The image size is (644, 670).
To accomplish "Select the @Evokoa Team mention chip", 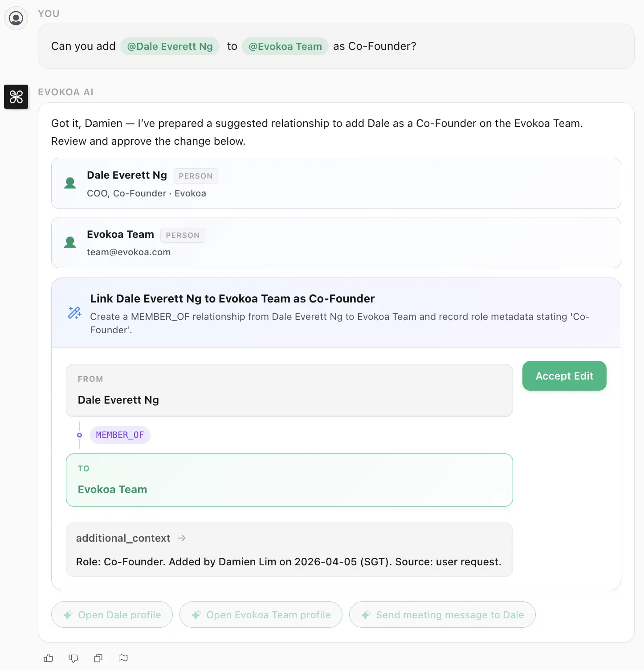I will coord(285,46).
